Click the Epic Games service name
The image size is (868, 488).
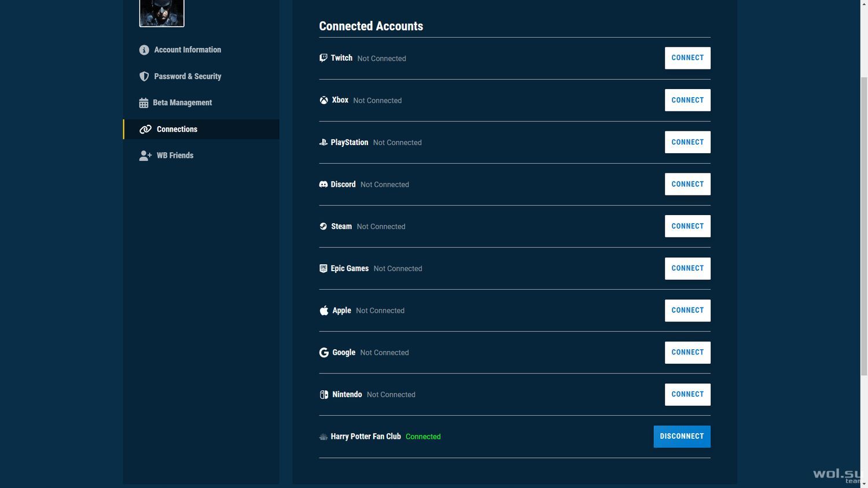point(350,268)
